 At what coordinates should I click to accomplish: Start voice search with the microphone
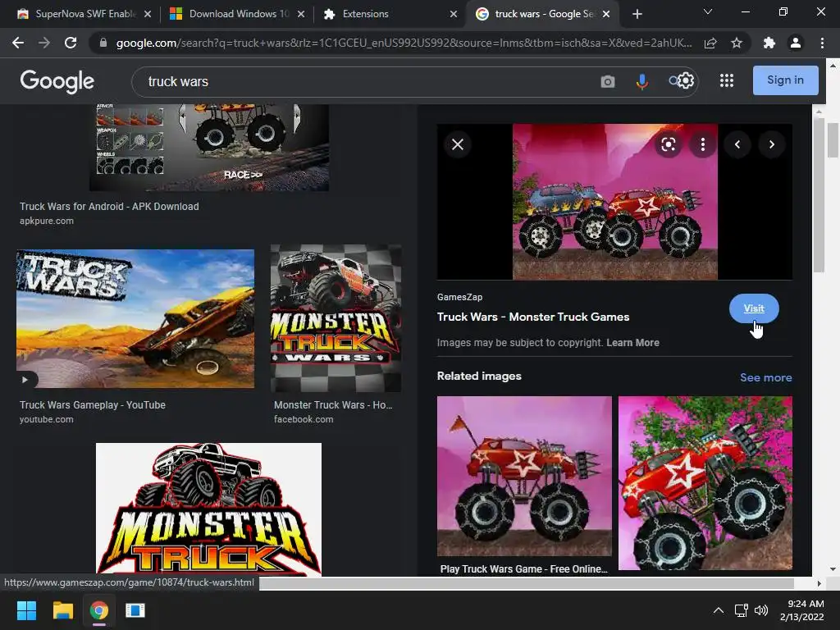tap(641, 81)
